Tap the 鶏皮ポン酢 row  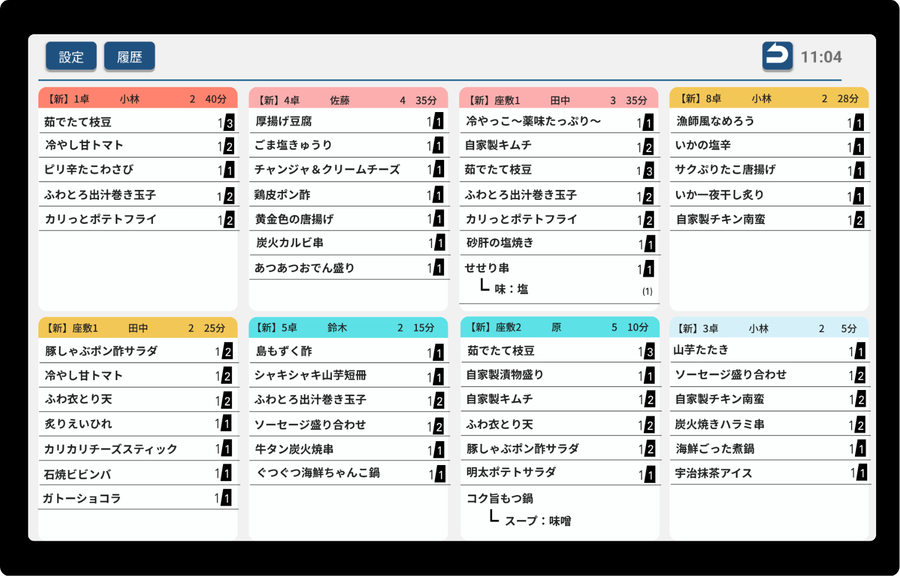[x=348, y=194]
